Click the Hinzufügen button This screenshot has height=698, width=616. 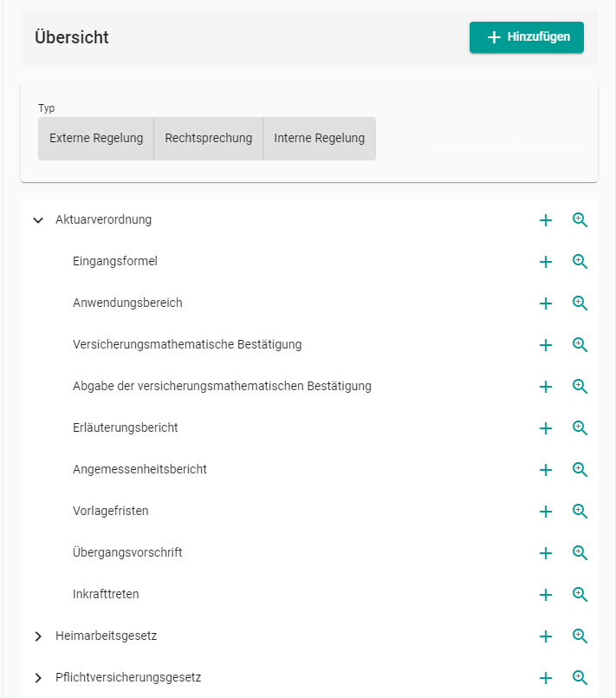(527, 37)
